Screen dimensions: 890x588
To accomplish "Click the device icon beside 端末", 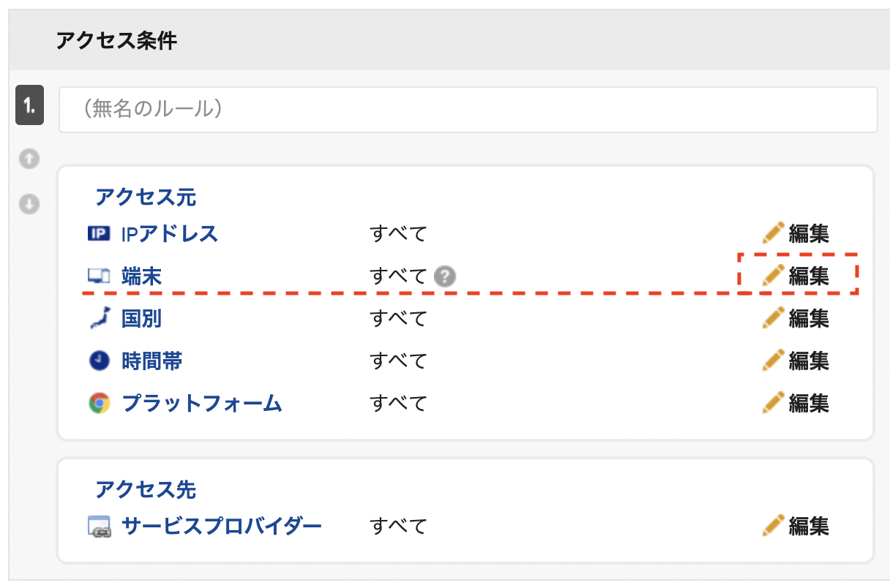I will [99, 276].
